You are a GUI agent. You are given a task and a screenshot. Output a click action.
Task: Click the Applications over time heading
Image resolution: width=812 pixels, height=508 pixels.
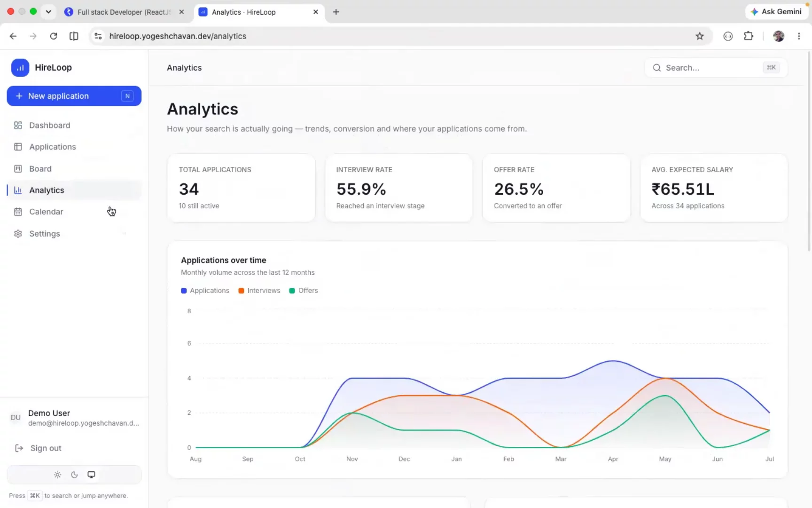(224, 260)
